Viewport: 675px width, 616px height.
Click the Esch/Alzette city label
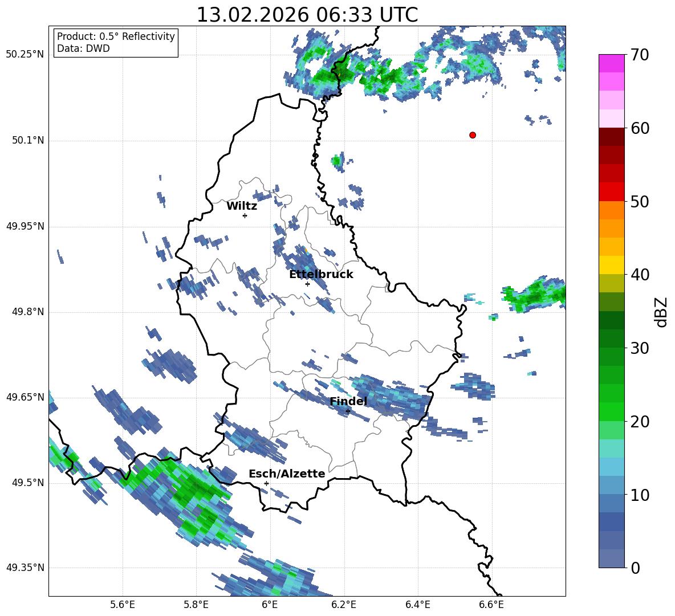pos(287,474)
